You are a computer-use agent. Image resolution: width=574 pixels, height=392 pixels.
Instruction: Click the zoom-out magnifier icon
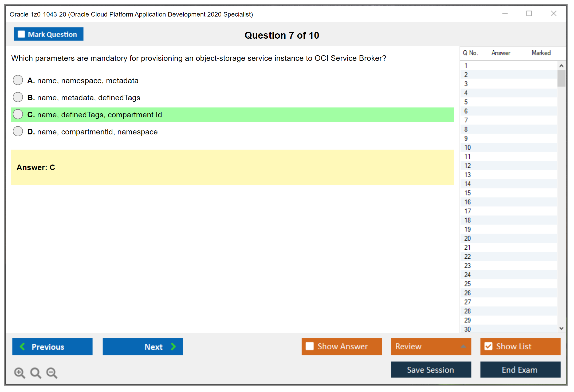(x=52, y=373)
